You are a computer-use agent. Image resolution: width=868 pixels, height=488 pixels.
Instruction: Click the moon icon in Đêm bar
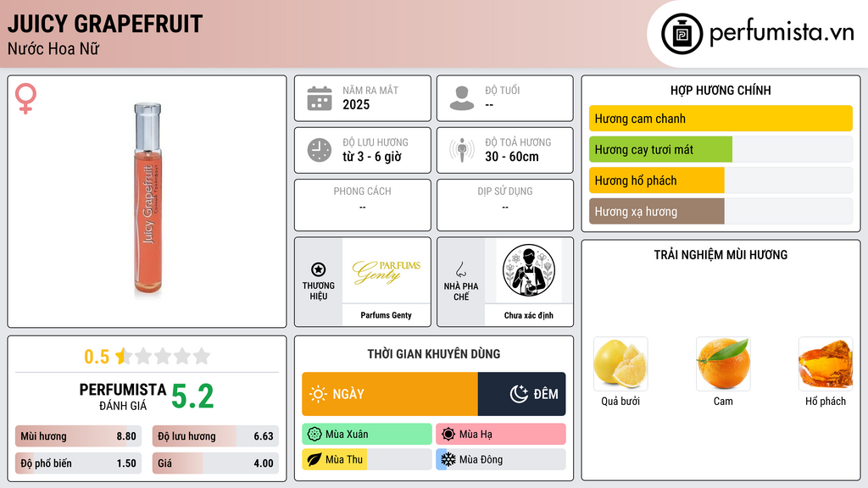click(519, 394)
